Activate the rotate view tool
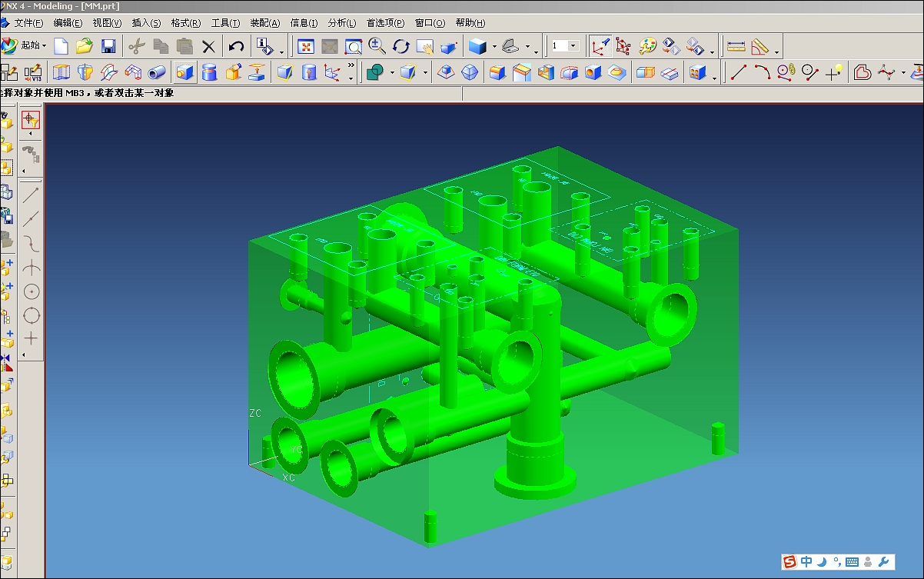 click(x=401, y=46)
